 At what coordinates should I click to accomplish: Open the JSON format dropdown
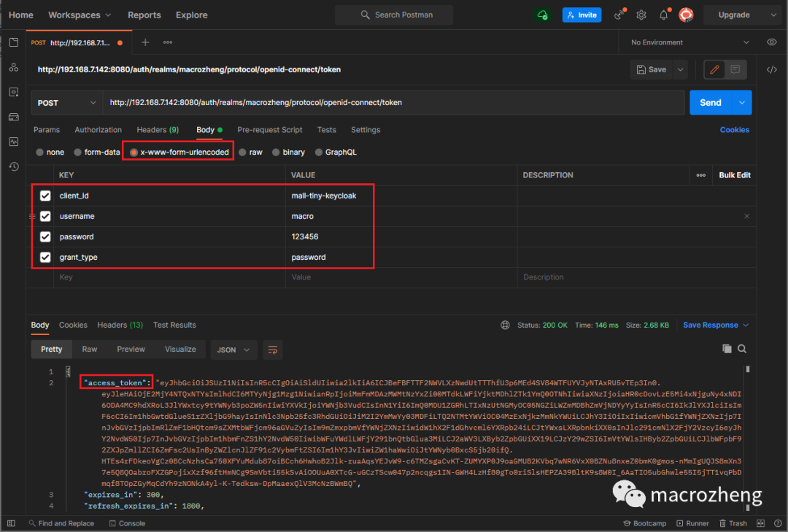coord(233,350)
